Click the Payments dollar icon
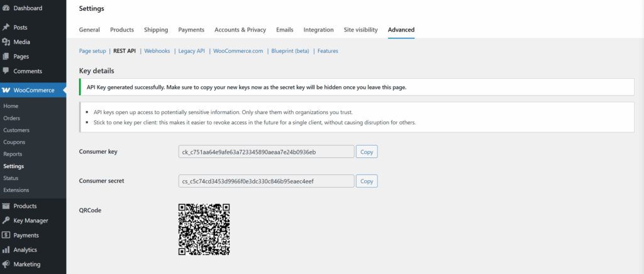The height and width of the screenshot is (274, 644). click(x=6, y=236)
